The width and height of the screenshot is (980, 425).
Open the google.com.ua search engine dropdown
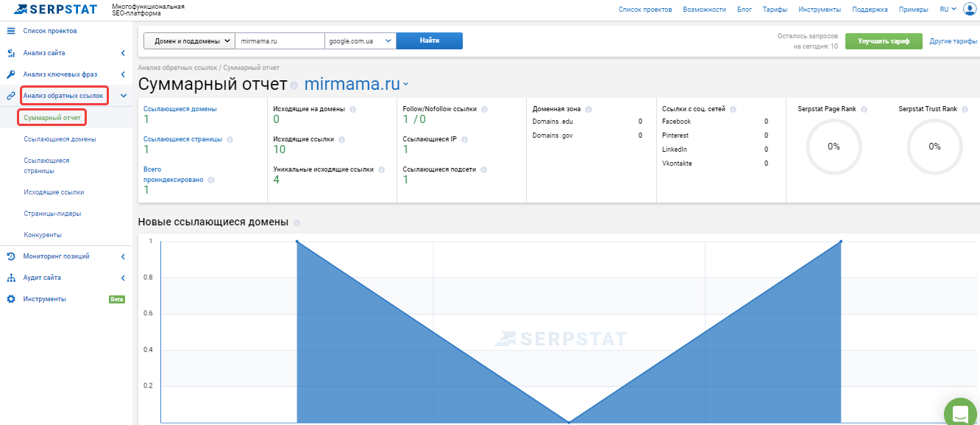(361, 41)
